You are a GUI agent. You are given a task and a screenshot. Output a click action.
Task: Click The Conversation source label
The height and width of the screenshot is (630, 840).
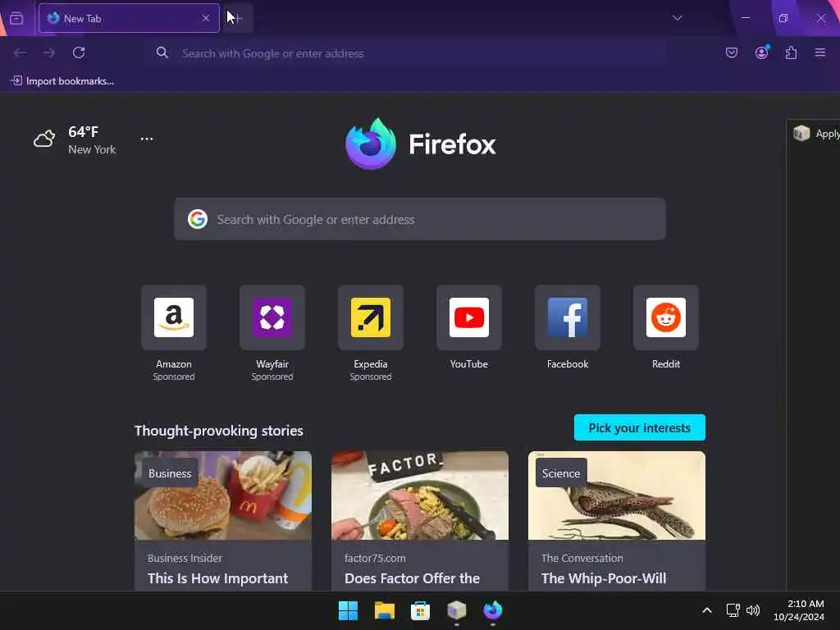(x=582, y=558)
